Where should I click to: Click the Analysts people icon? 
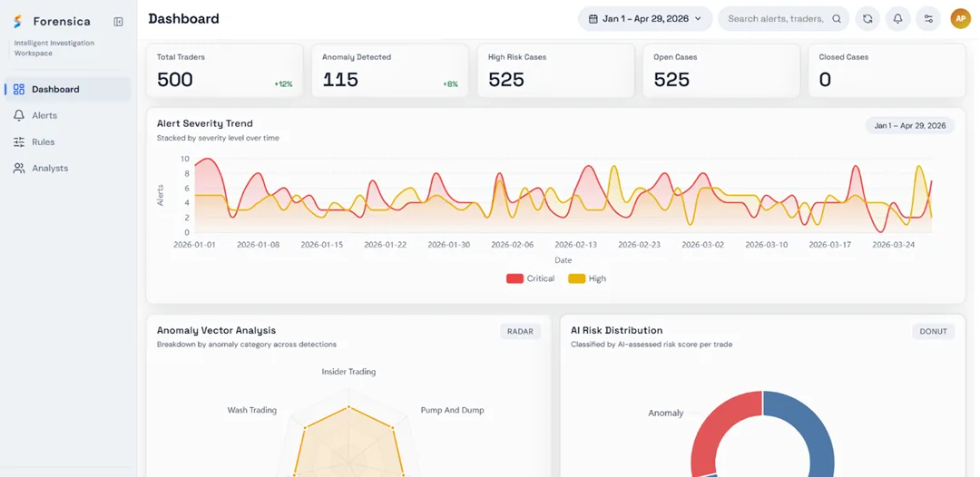[19, 168]
